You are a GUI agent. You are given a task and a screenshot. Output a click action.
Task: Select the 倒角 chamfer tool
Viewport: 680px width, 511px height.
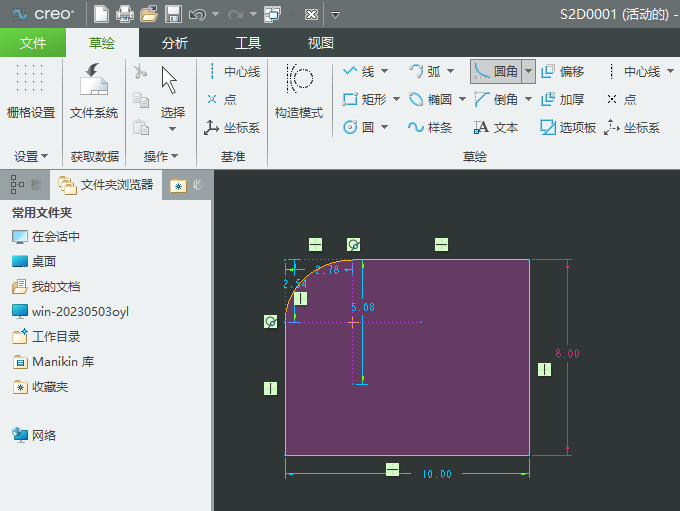497,99
